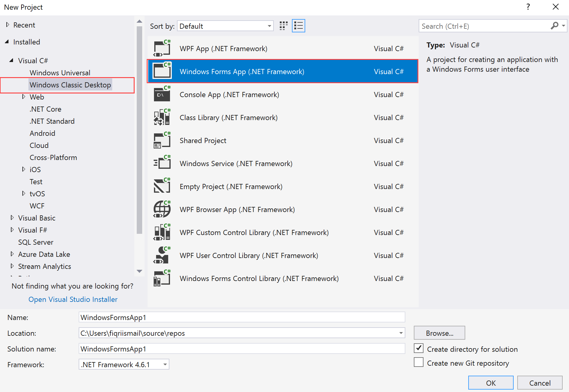569x392 pixels.
Task: Click the OK button
Action: 491,383
